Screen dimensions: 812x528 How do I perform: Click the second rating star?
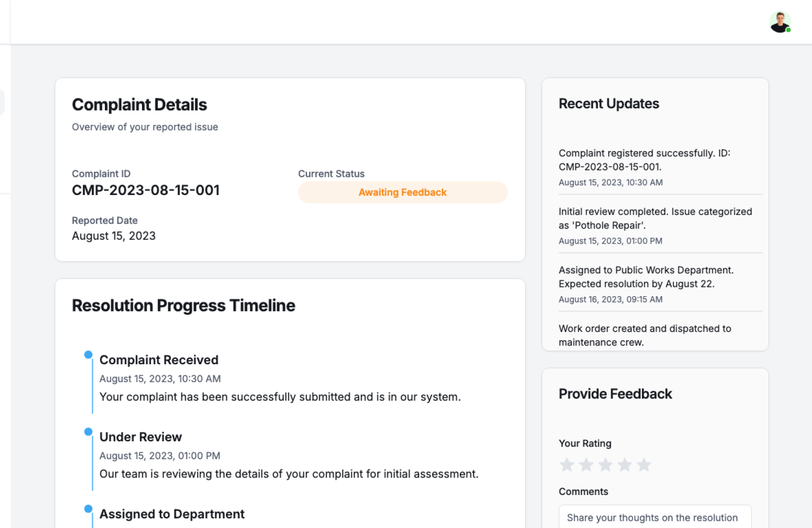(x=586, y=465)
